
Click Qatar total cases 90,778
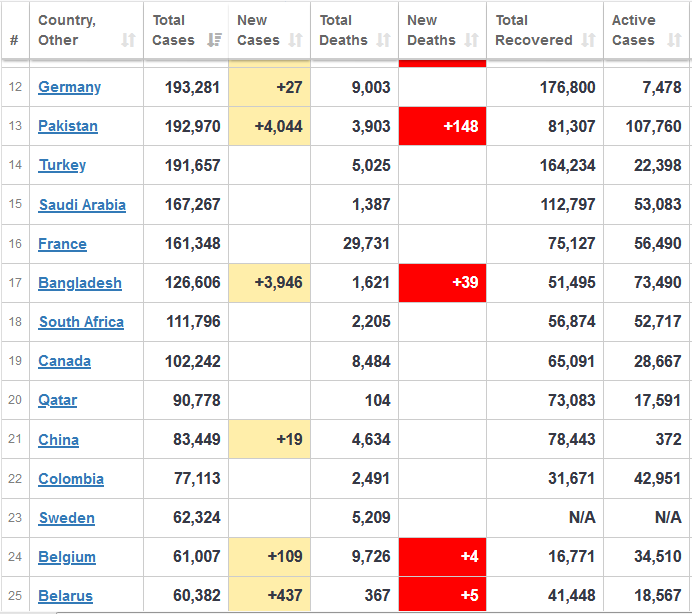coord(196,400)
